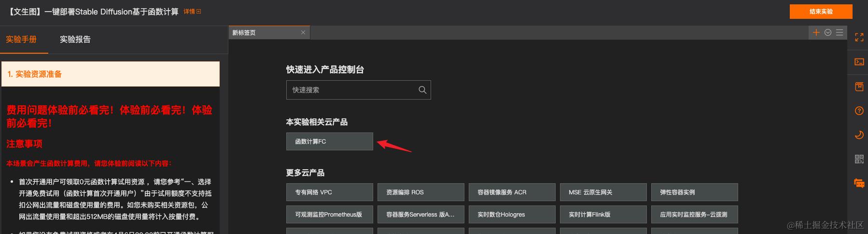Viewport: 868px width, 234px height.
Task: Select the 实验手册 tab
Action: click(x=21, y=40)
